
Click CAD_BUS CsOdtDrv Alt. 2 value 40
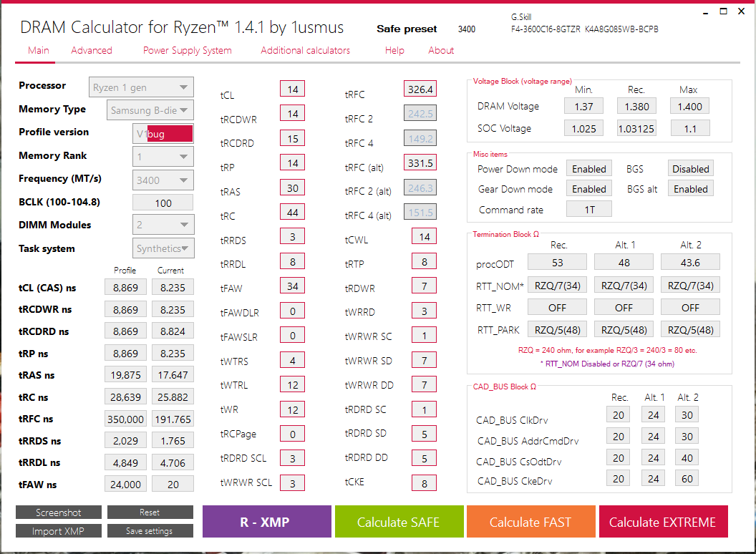point(687,457)
